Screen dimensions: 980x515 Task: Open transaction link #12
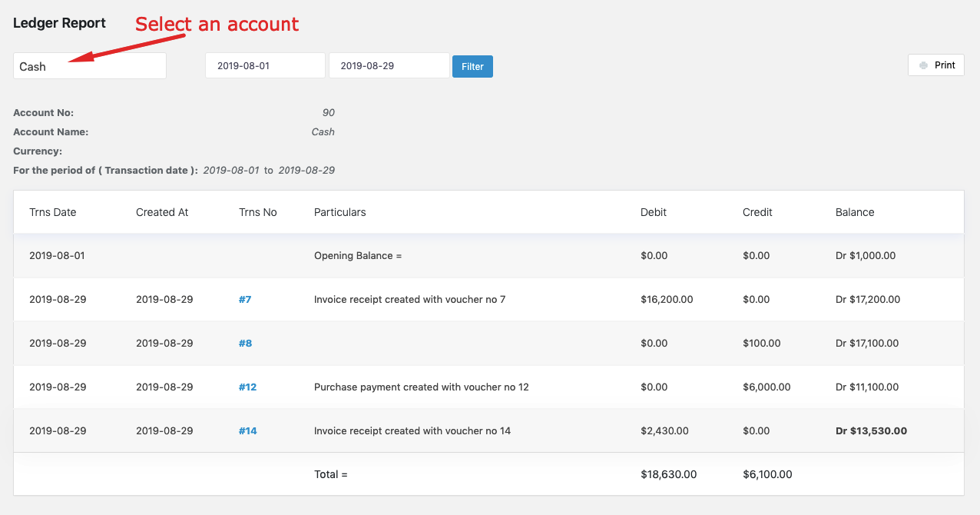(247, 387)
